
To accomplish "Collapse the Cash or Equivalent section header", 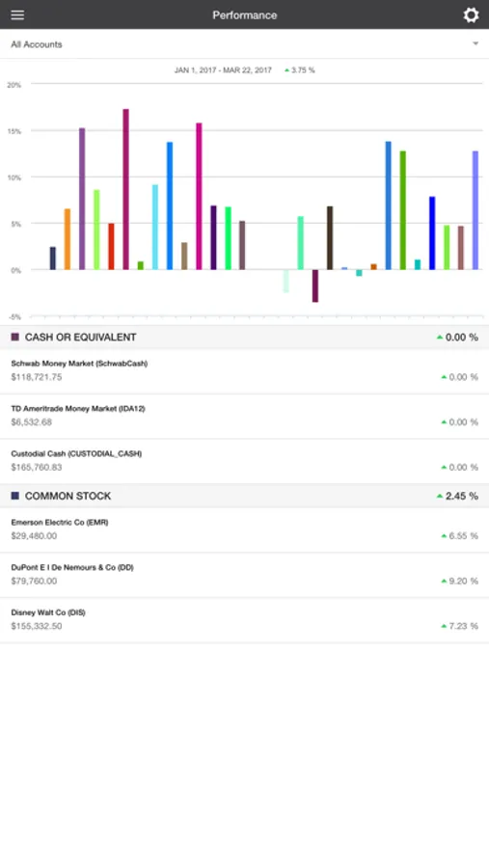I will 244,338.
